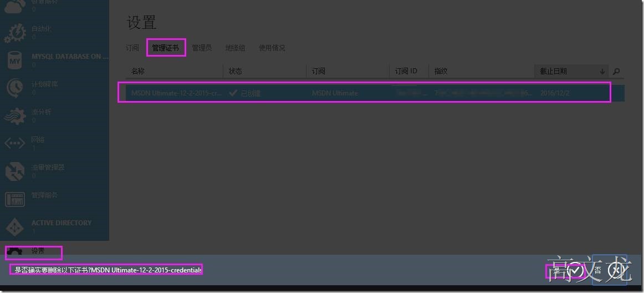Select the 计划程序 clock icon
Screen dimensions: 644x293
15,88
